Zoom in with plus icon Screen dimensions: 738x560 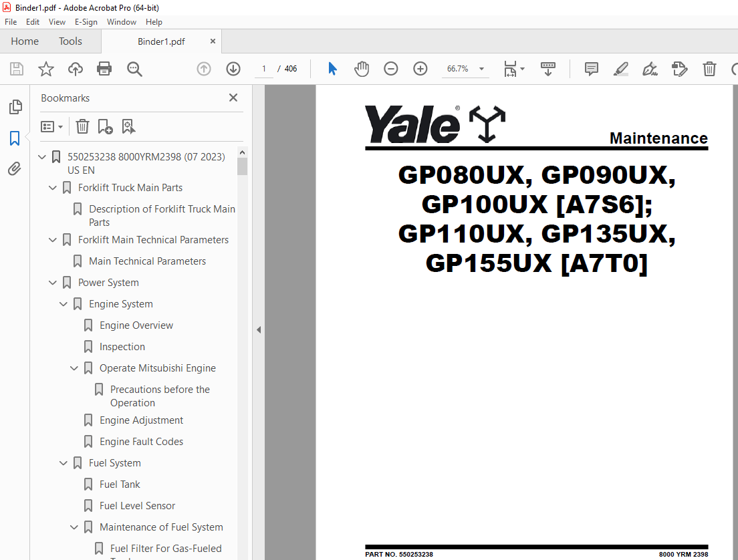pyautogui.click(x=420, y=69)
